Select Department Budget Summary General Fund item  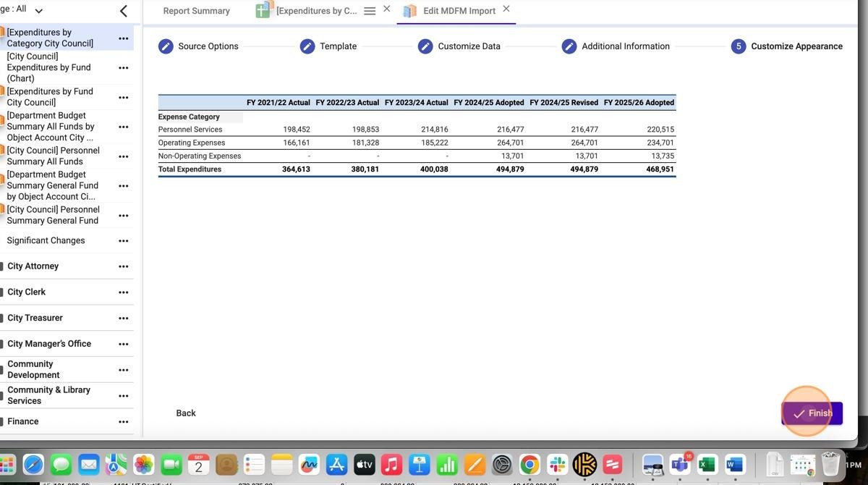(x=52, y=185)
